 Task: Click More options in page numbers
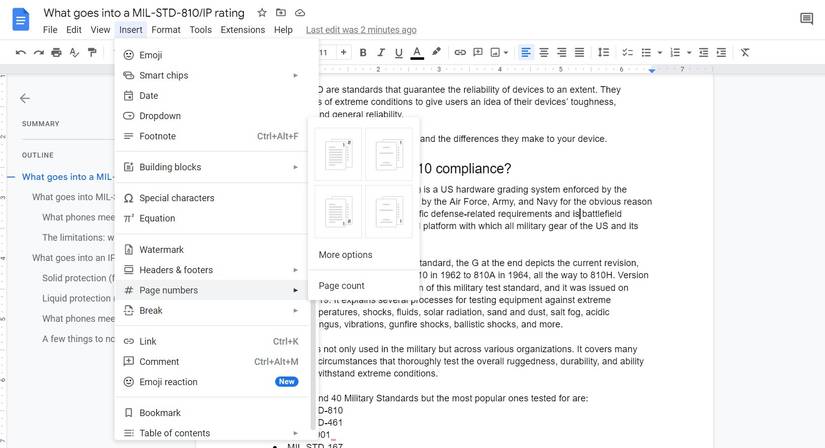[364, 255]
